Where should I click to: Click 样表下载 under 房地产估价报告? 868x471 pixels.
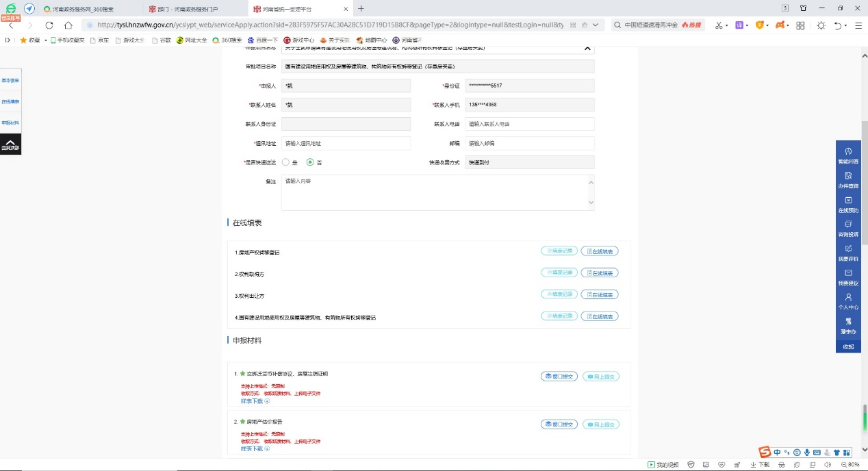tap(255, 449)
